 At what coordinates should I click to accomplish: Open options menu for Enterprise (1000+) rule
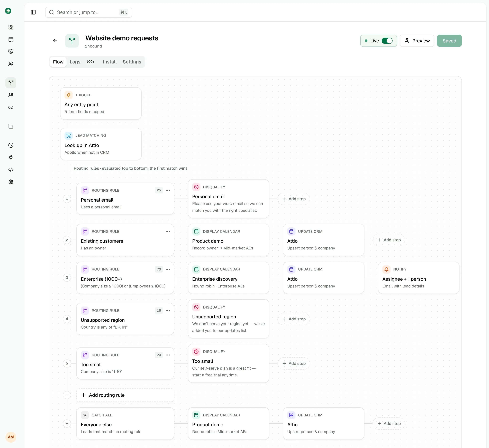pos(168,269)
